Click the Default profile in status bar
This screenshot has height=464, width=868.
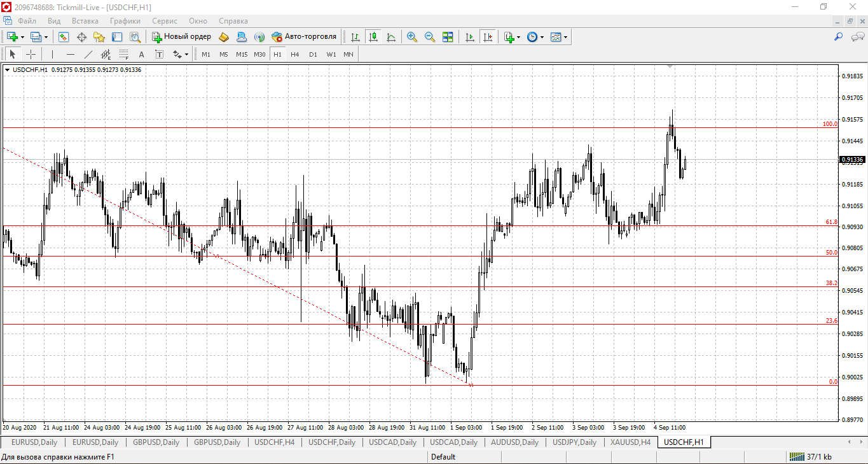(443, 456)
